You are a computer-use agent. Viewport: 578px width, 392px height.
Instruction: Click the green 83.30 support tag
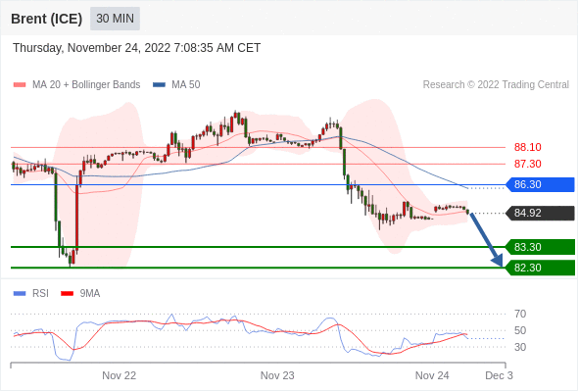540,247
